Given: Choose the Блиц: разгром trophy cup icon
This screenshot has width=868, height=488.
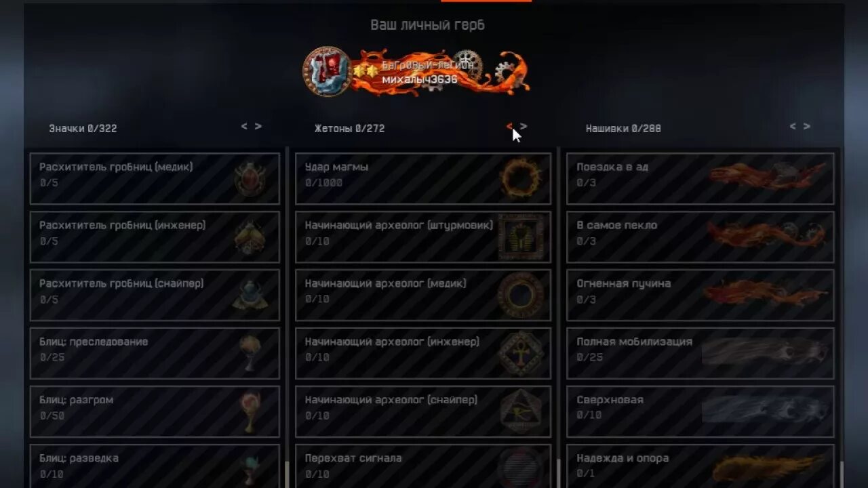Looking at the screenshot, I should pyautogui.click(x=250, y=412).
